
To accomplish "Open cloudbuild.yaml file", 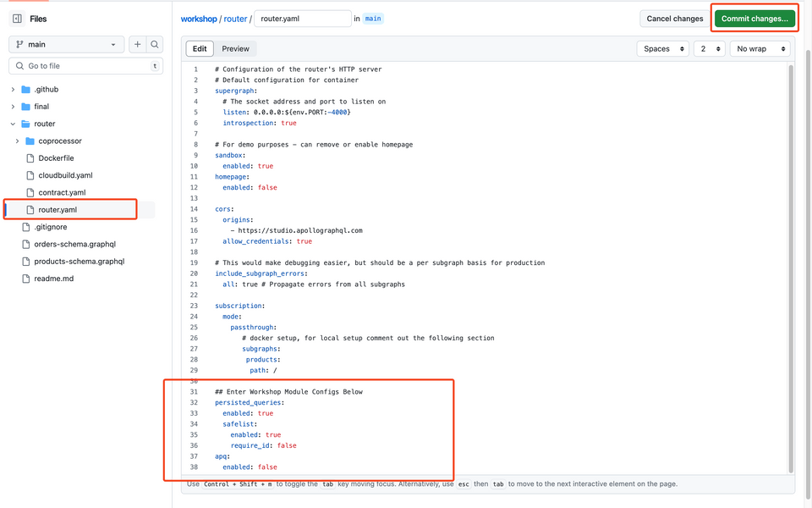I will point(65,175).
